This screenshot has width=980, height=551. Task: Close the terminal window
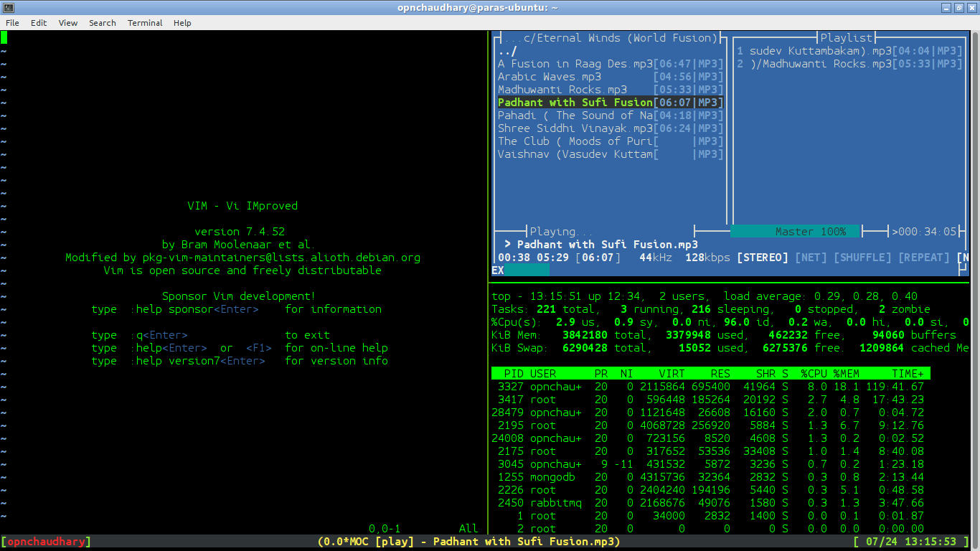(x=971, y=7)
